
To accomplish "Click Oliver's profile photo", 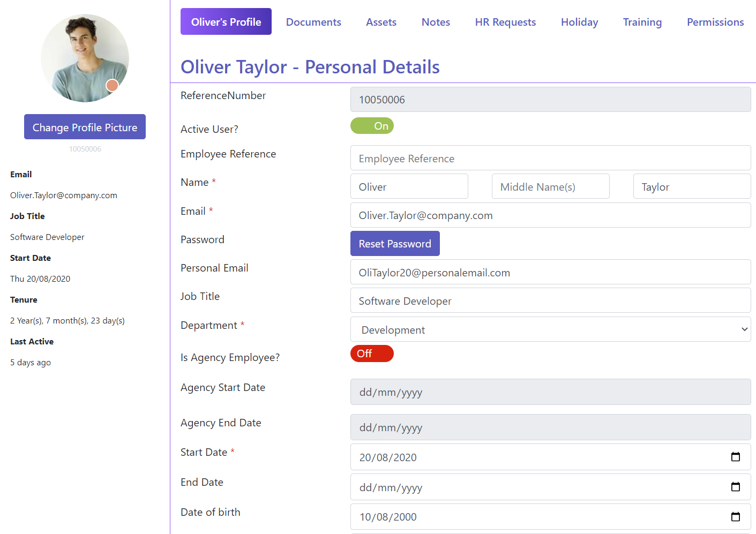I will 85,58.
